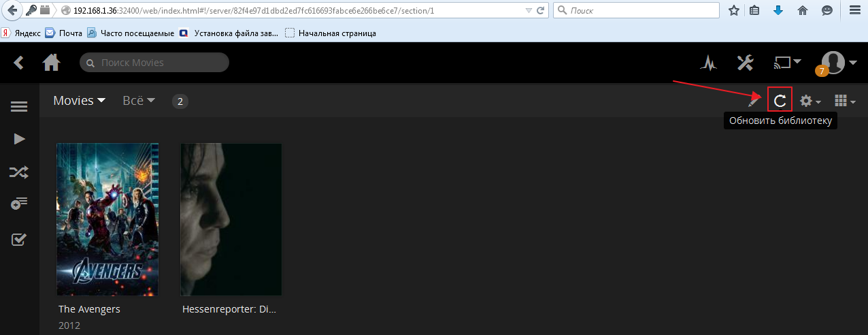Click the orange notification badge 7
Screen dimensions: 868x335
821,71
